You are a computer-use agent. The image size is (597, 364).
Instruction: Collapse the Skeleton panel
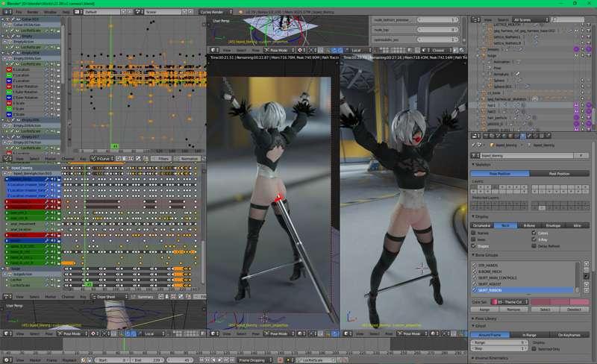474,165
